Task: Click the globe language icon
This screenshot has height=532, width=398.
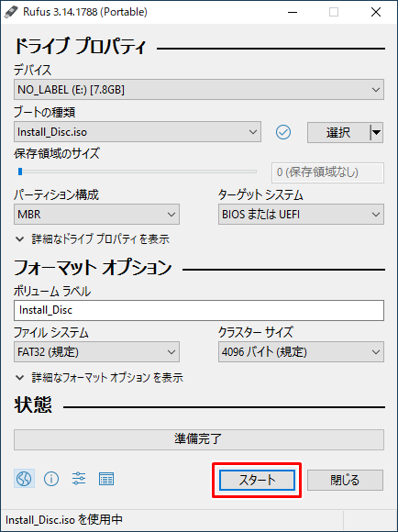Action: tap(24, 479)
